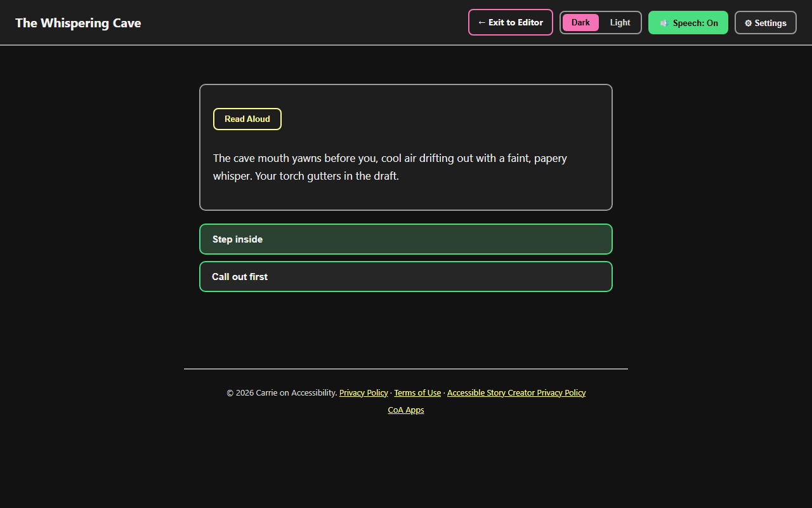Click the Settings text label in the header

tap(771, 23)
